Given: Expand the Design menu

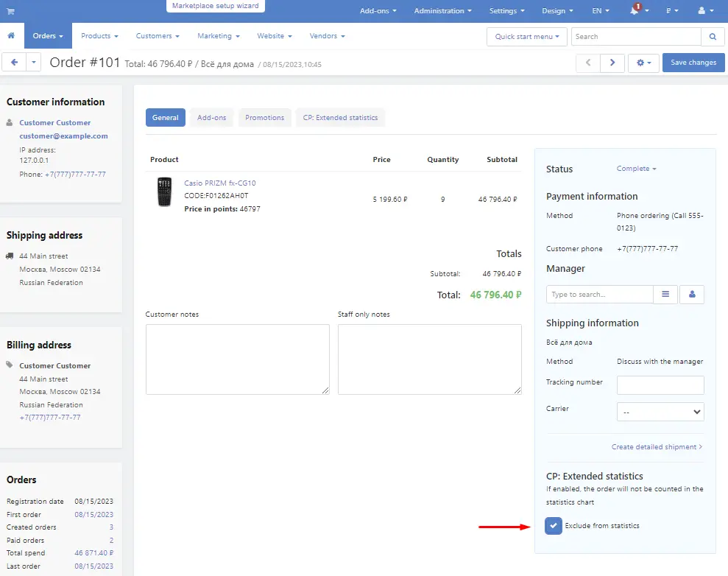Looking at the screenshot, I should point(557,11).
